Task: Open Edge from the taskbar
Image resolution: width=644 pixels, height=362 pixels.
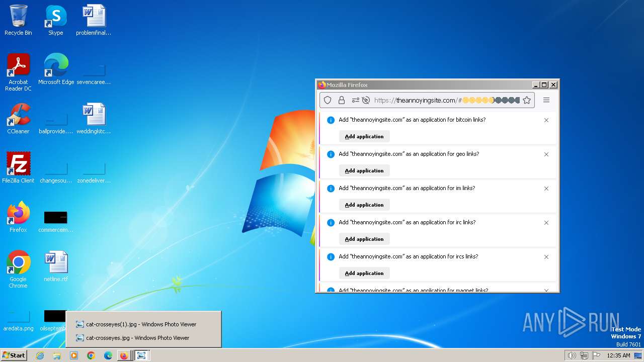Action: point(108,355)
